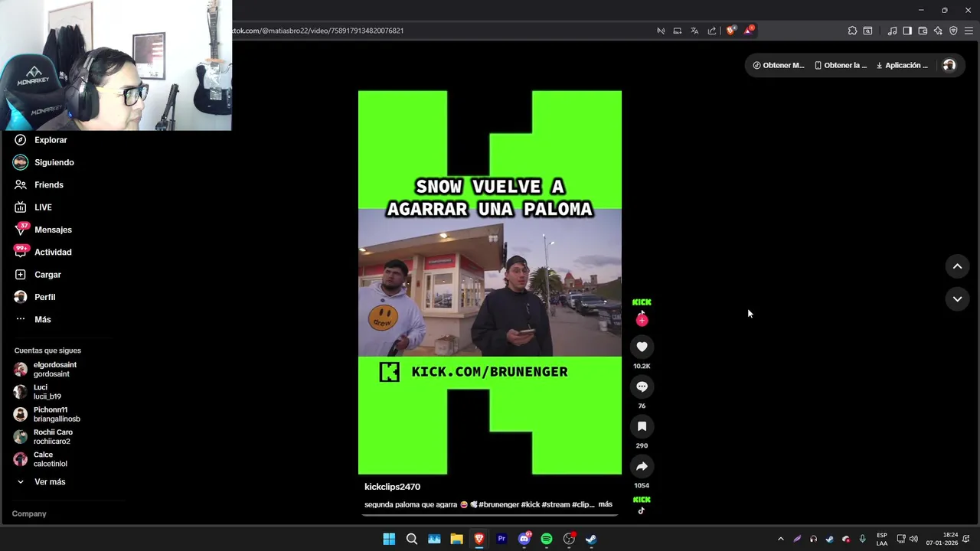The height and width of the screenshot is (551, 980).
Task: Open the Brave media playlist music icon
Action: coord(892,31)
